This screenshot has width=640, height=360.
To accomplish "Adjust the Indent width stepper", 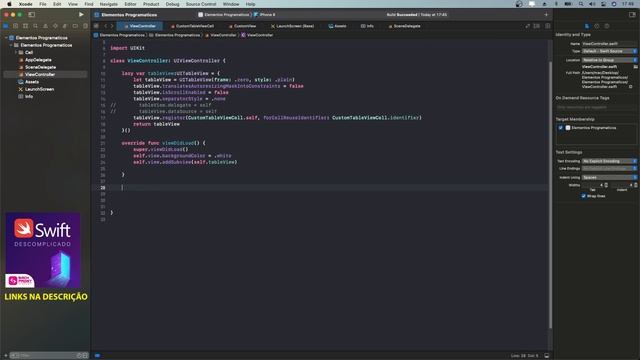I will pyautogui.click(x=636, y=185).
